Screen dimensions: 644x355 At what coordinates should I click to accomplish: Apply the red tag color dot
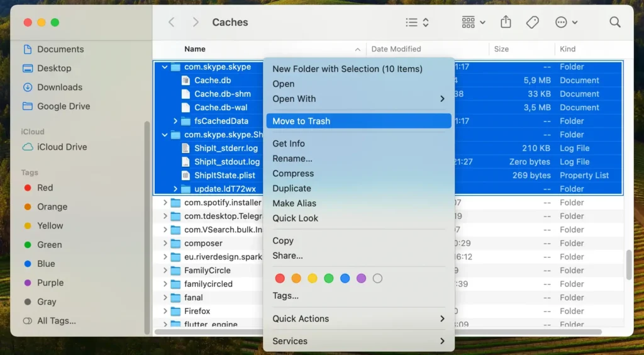click(x=280, y=278)
